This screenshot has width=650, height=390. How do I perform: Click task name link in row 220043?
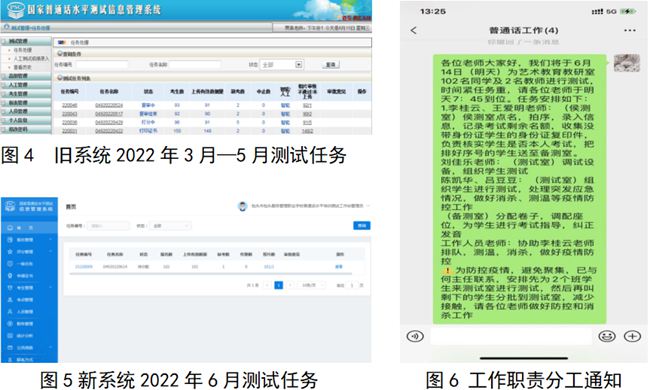(109, 114)
